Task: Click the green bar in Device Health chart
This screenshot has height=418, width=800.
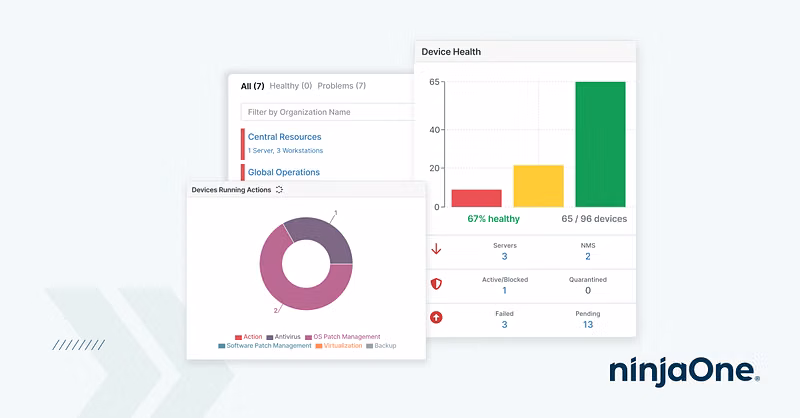Action: click(600, 144)
